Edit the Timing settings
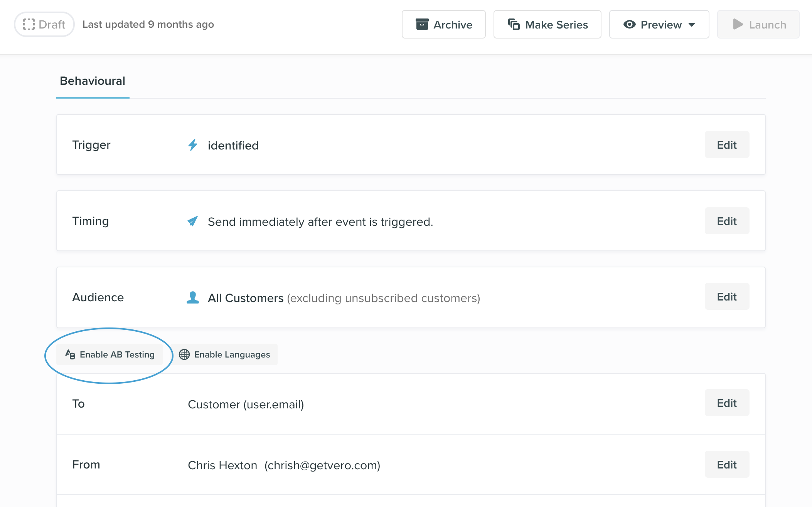812x507 pixels. [726, 221]
